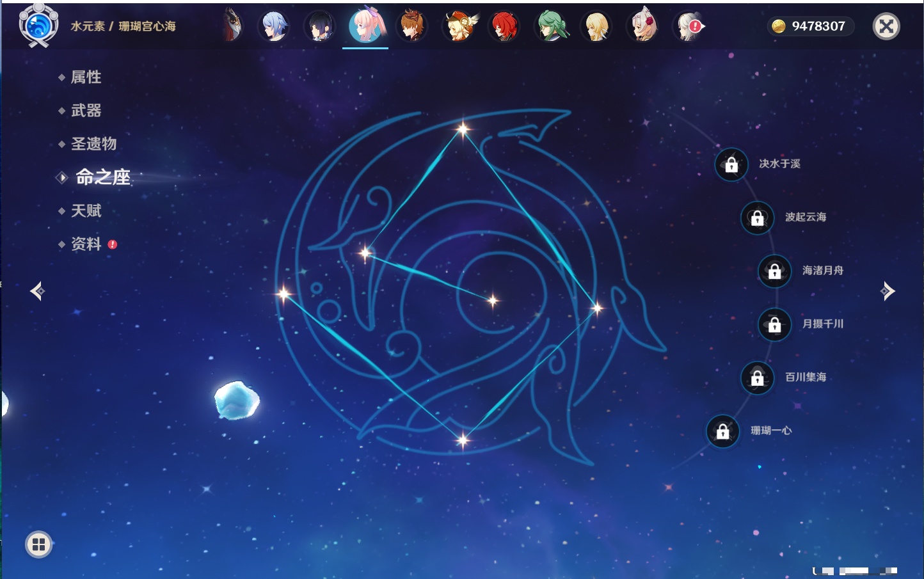Select the red-haired Diluc avatar
Viewport: 924px width, 579px height.
point(504,26)
